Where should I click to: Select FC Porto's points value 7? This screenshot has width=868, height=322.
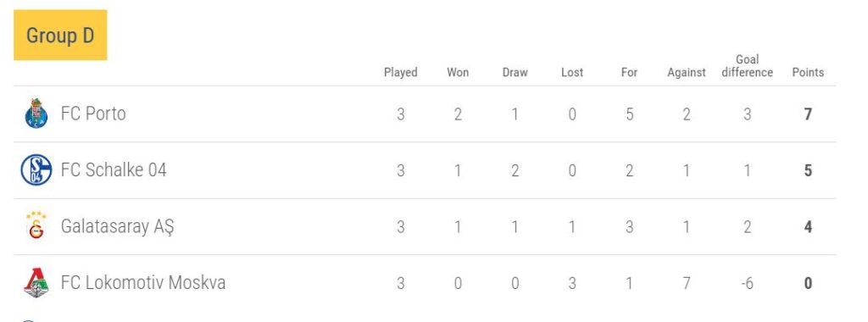808,114
